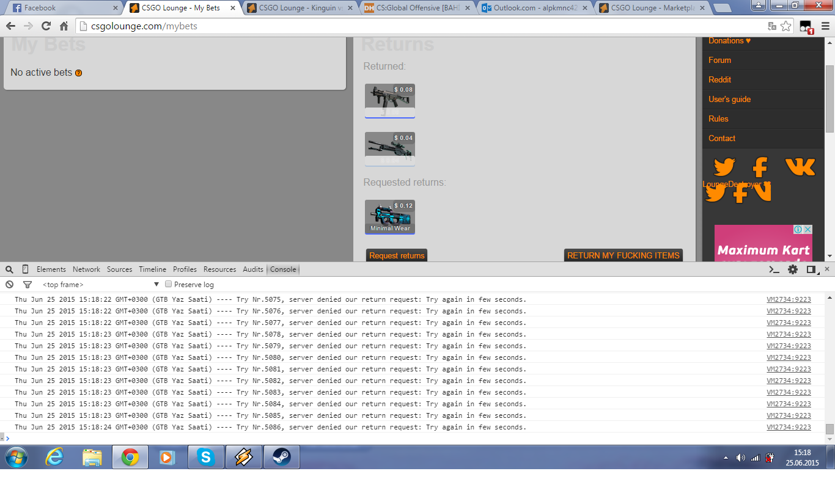The image size is (835, 504).
Task: Open the Sources panel
Action: [119, 269]
